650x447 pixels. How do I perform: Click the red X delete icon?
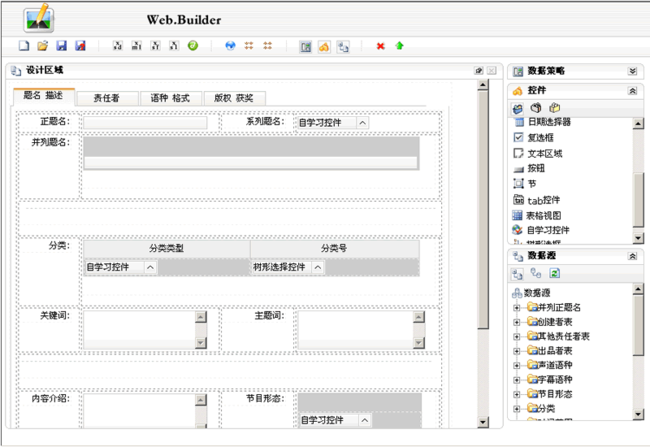[381, 46]
